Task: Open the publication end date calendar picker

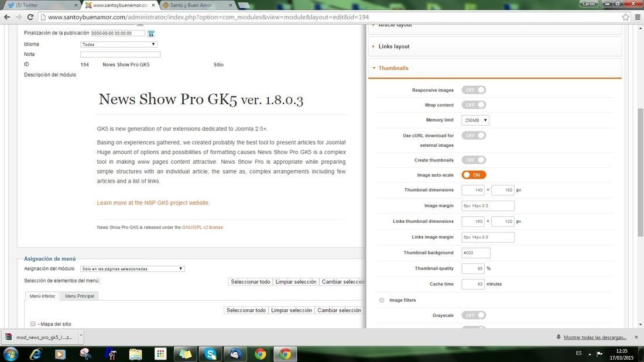Action: [x=150, y=34]
